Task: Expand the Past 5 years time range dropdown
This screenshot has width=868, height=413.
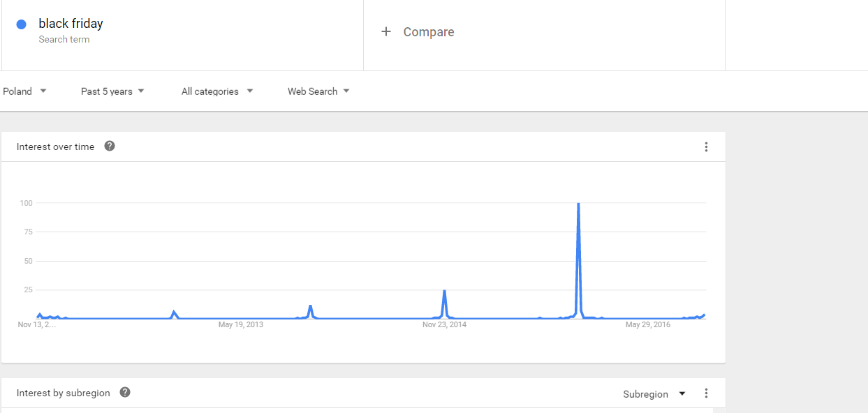Action: pyautogui.click(x=112, y=91)
